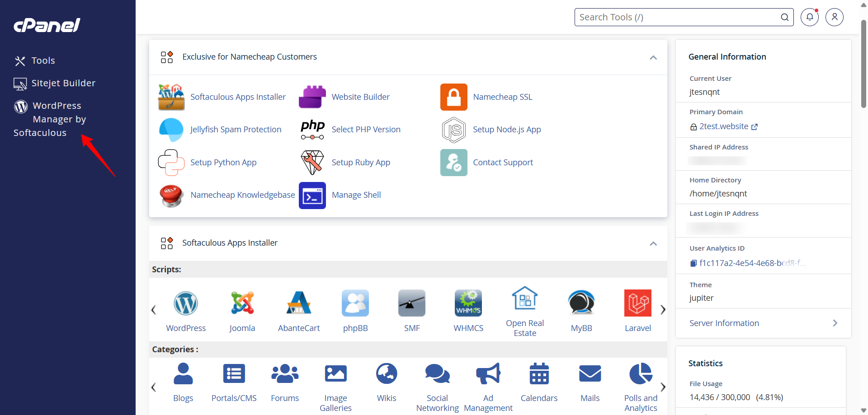
Task: Open the Softaculous Apps Installer icon
Action: click(x=171, y=97)
